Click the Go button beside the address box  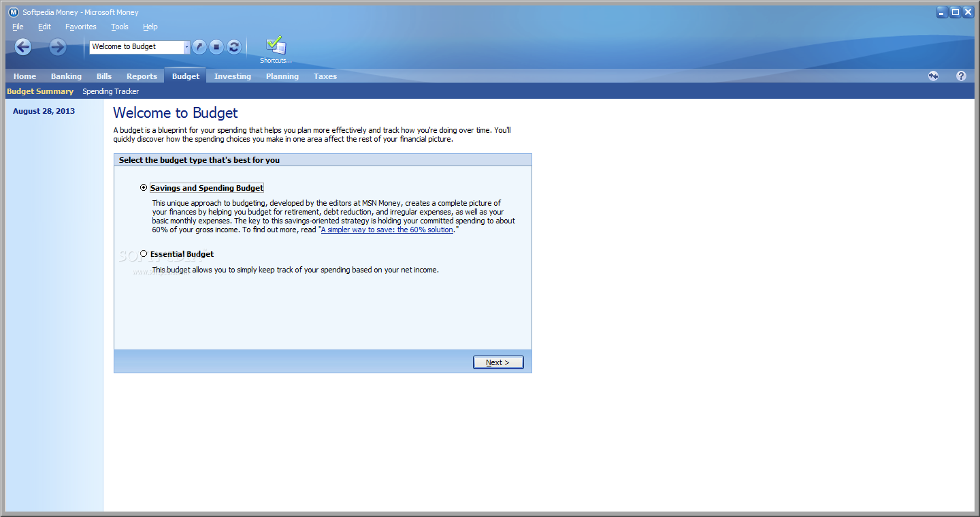(x=199, y=47)
